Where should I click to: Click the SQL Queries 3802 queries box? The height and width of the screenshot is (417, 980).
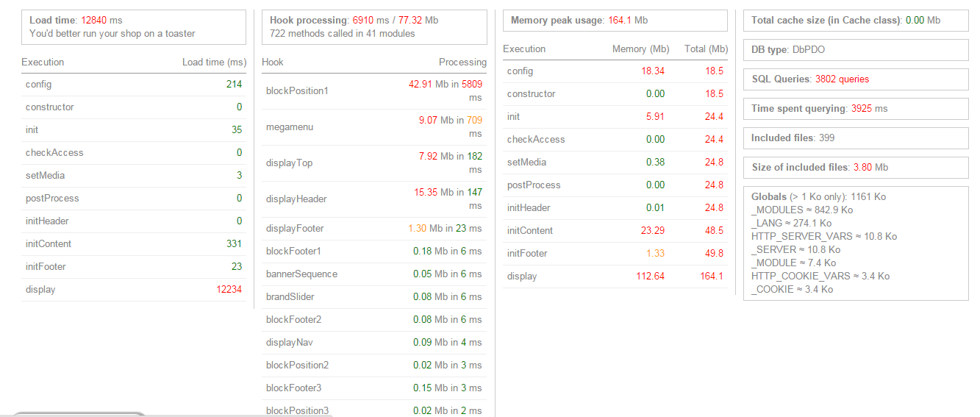[856, 79]
